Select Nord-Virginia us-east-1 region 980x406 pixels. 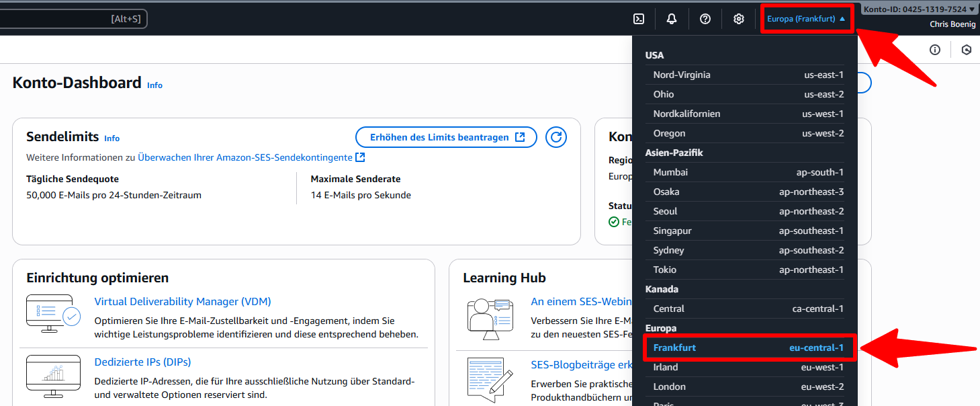tap(748, 75)
